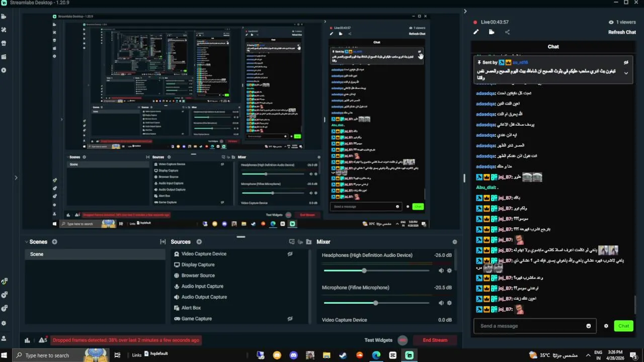Click the add folder icon in Sources header
The height and width of the screenshot is (362, 644).
308,242
